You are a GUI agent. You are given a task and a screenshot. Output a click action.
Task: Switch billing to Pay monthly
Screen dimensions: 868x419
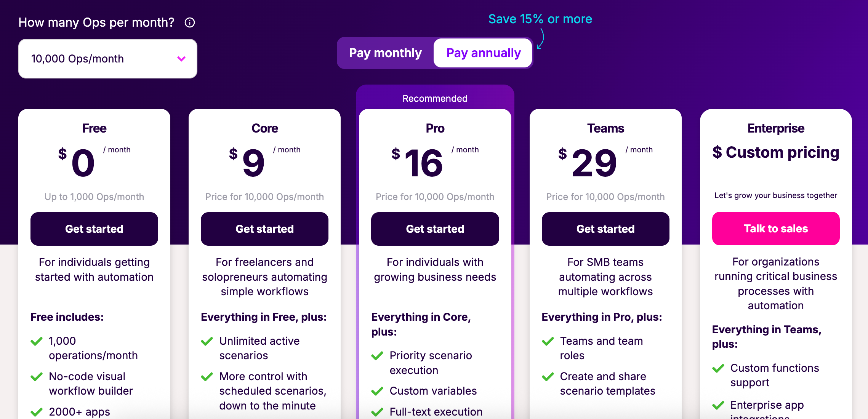(x=385, y=53)
